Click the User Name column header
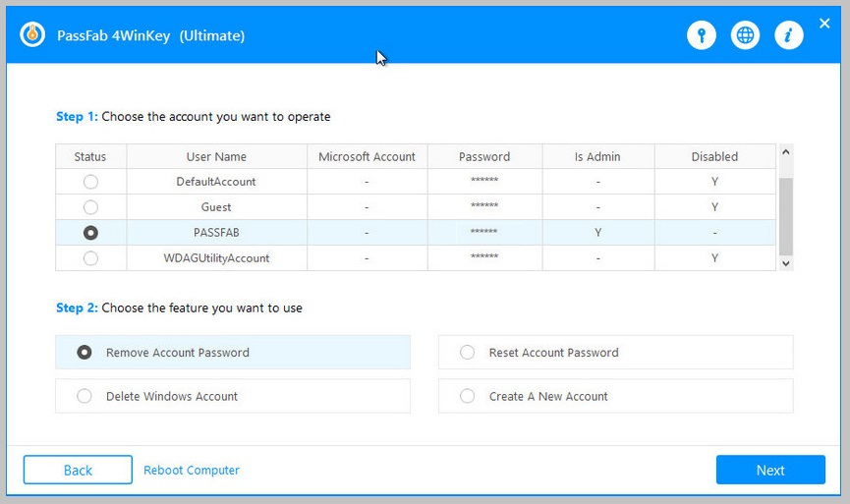Viewport: 850px width, 504px height. [216, 156]
